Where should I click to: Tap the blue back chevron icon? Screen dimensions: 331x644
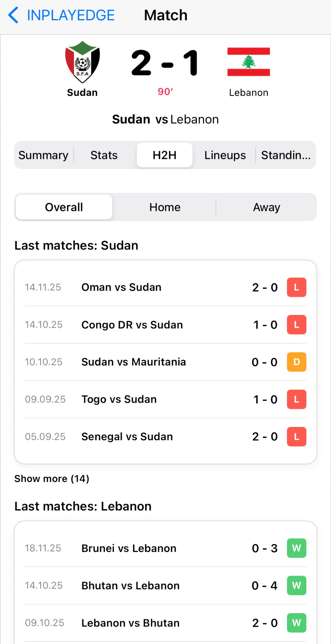[x=13, y=15]
